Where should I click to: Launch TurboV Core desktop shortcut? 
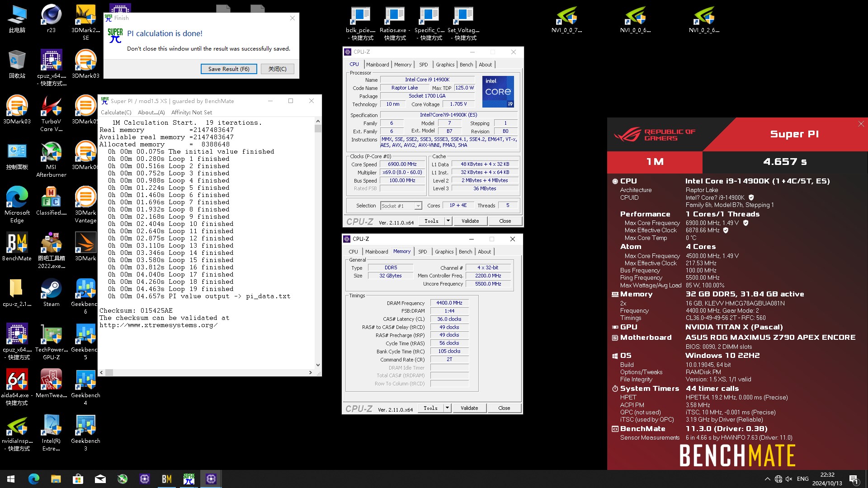pyautogui.click(x=51, y=114)
